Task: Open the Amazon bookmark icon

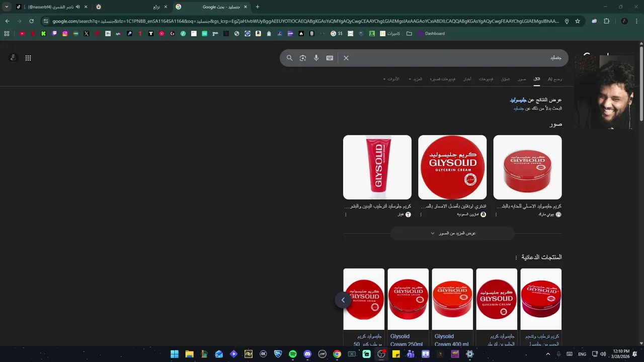Action: coord(258,34)
